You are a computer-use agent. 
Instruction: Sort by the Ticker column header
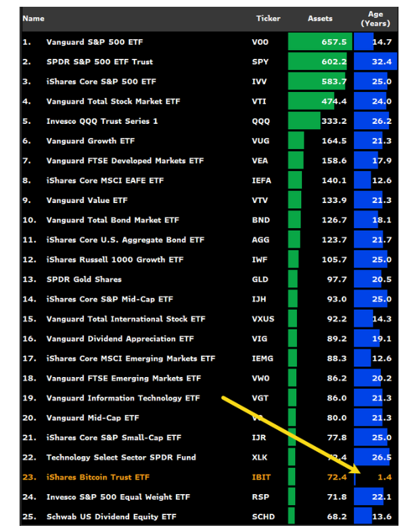click(x=268, y=19)
